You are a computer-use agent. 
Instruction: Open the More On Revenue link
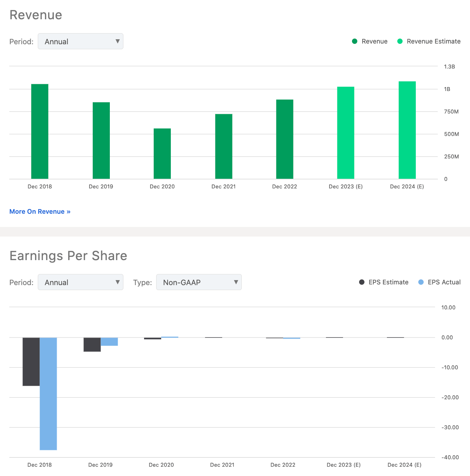(x=40, y=212)
